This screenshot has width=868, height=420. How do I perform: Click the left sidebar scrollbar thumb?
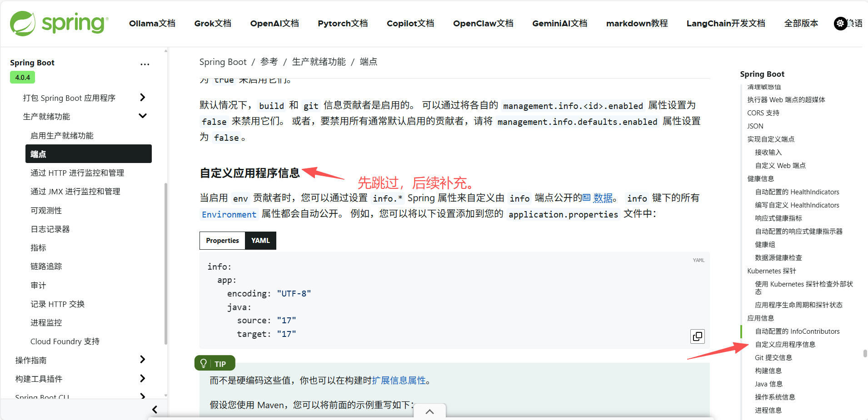tap(165, 263)
